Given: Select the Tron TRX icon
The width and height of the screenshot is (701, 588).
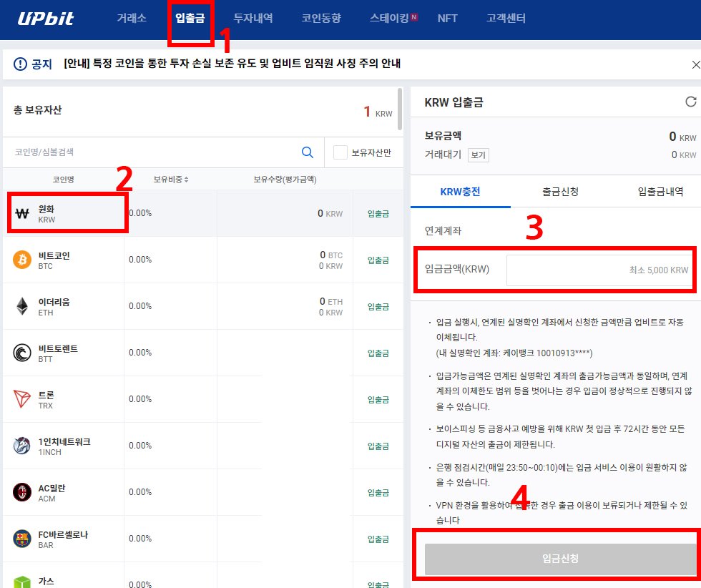Looking at the screenshot, I should pos(22,399).
